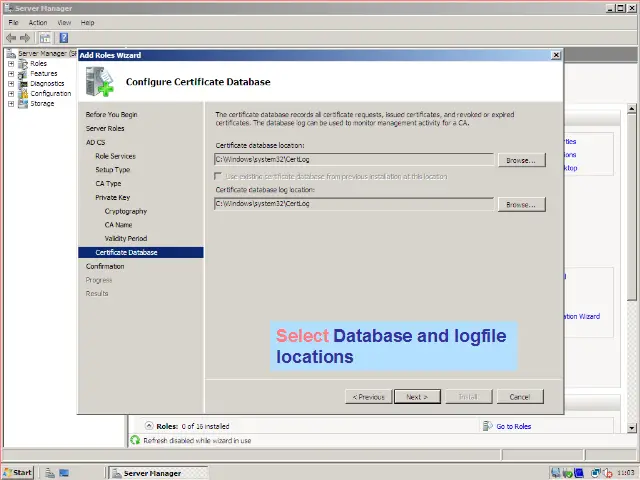Close the Add Roles Wizard dialog
This screenshot has height=480, width=640.
pyautogui.click(x=556, y=55)
